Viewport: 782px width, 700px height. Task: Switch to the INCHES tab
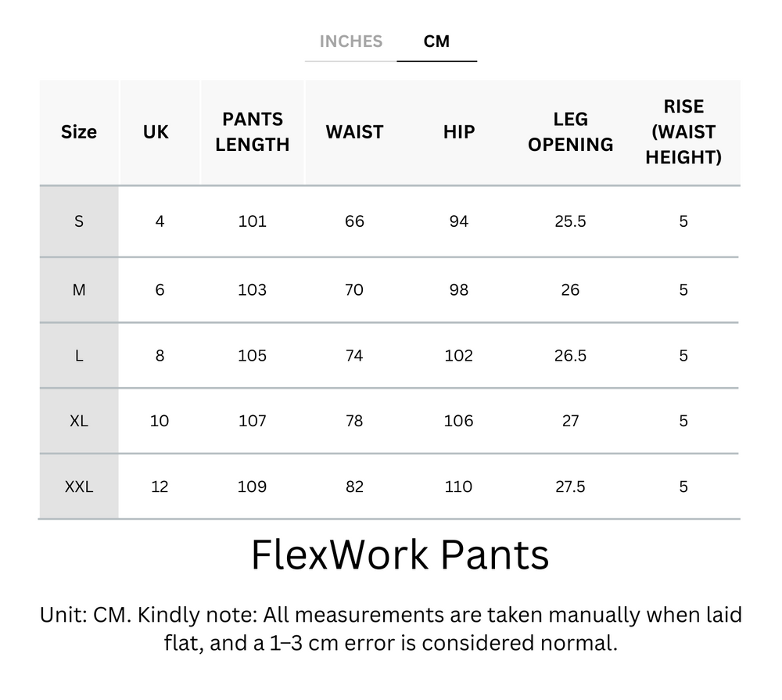click(x=350, y=41)
